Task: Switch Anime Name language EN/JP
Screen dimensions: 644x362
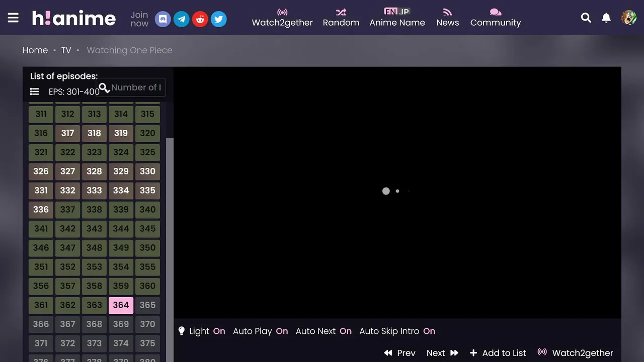Action: coord(397,18)
